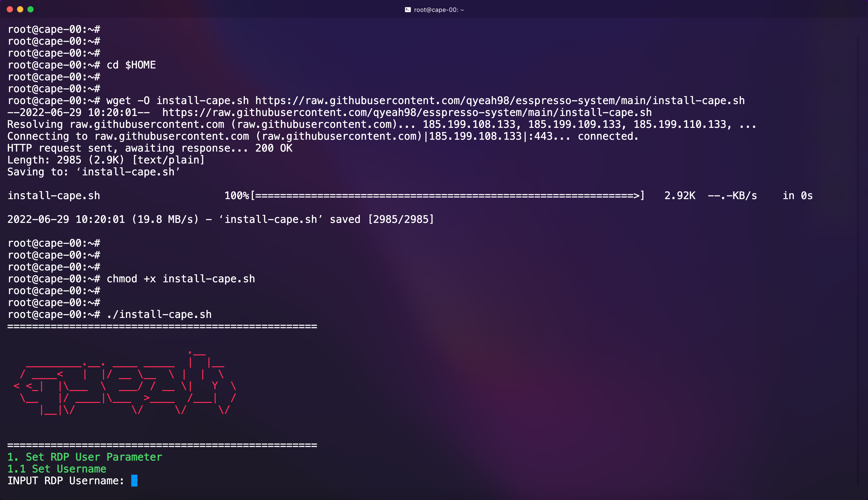Viewport: 868px width, 500px height.
Task: Click the green zoom window button
Action: coord(30,9)
